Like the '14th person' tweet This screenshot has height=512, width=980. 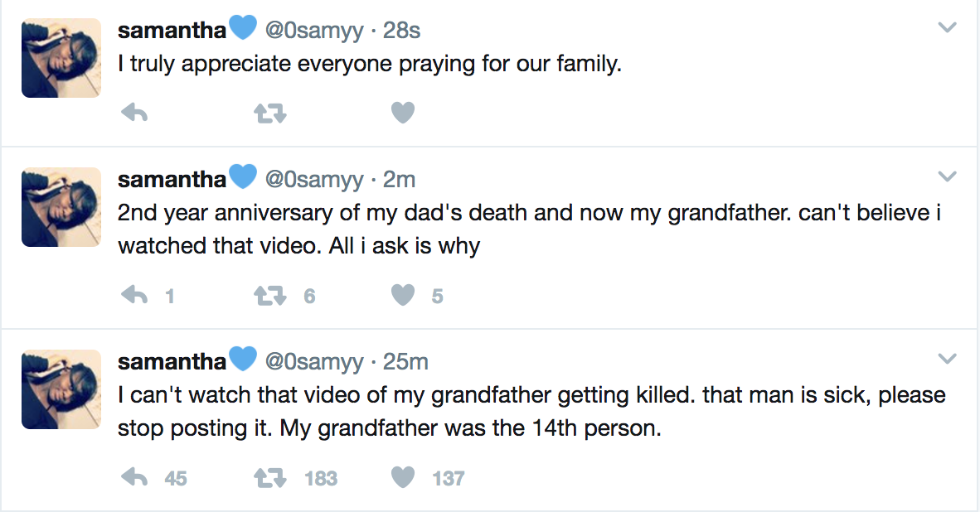pyautogui.click(x=403, y=477)
